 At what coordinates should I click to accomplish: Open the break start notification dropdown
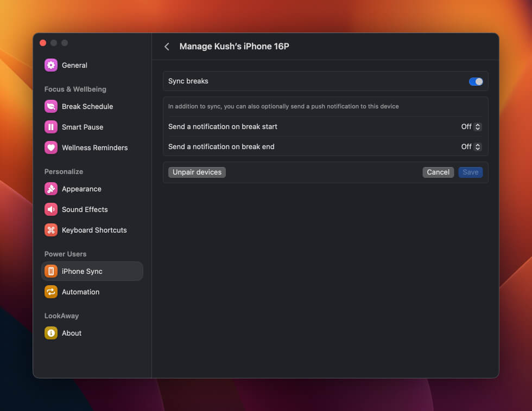point(471,126)
